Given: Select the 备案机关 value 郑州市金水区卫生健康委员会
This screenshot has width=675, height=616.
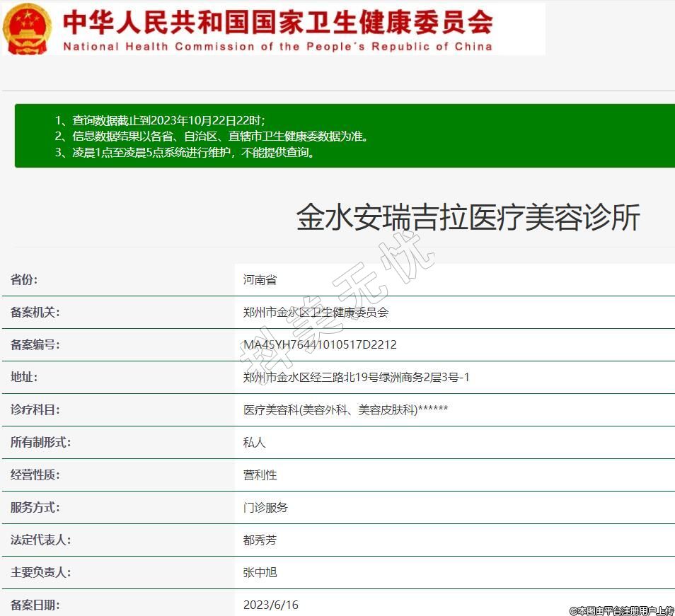Looking at the screenshot, I should tap(316, 312).
